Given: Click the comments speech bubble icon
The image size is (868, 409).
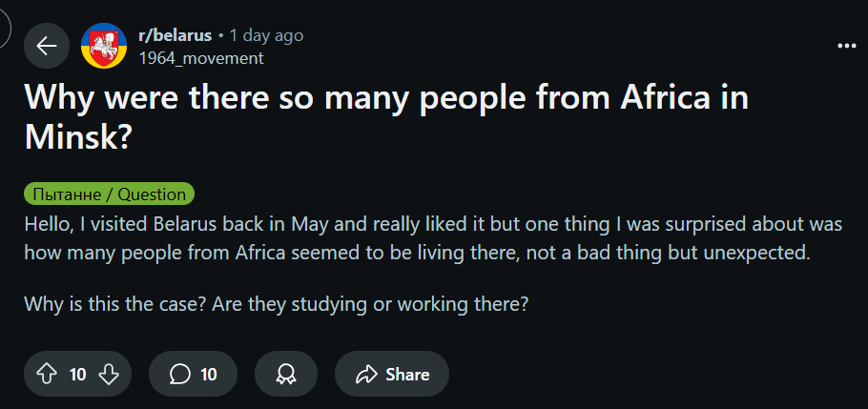Looking at the screenshot, I should tap(179, 375).
